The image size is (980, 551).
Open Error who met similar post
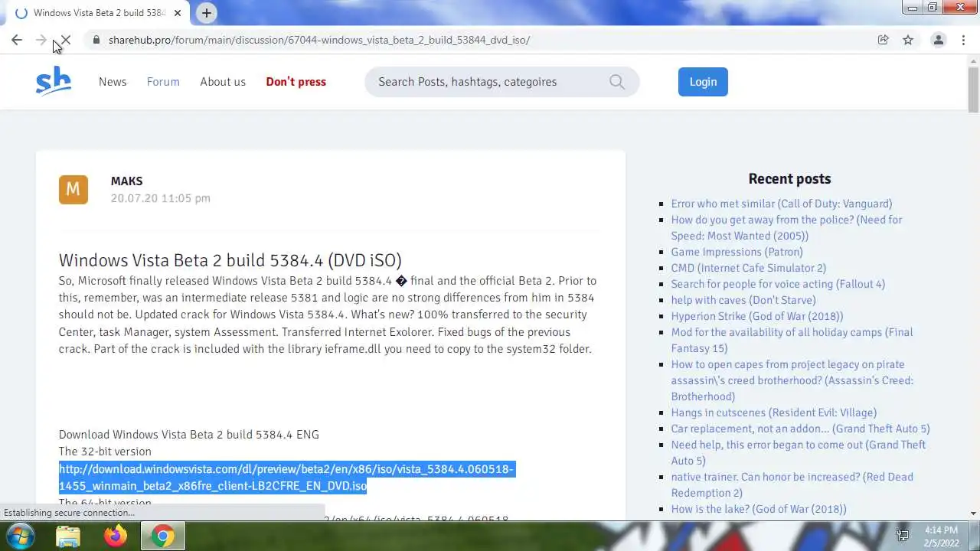782,204
